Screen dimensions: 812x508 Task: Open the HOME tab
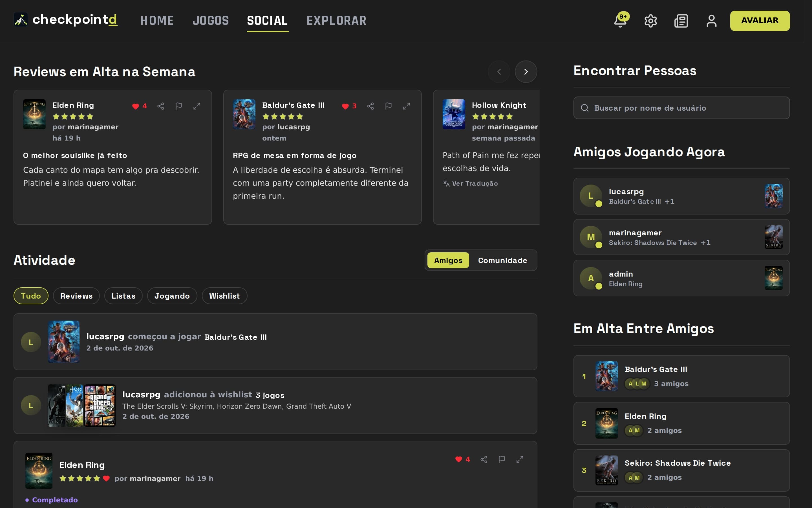(157, 21)
